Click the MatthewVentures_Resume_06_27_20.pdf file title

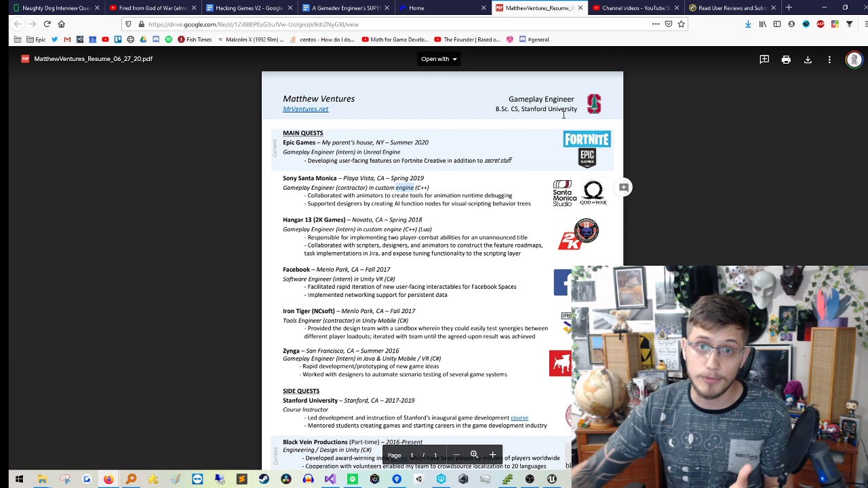[93, 59]
